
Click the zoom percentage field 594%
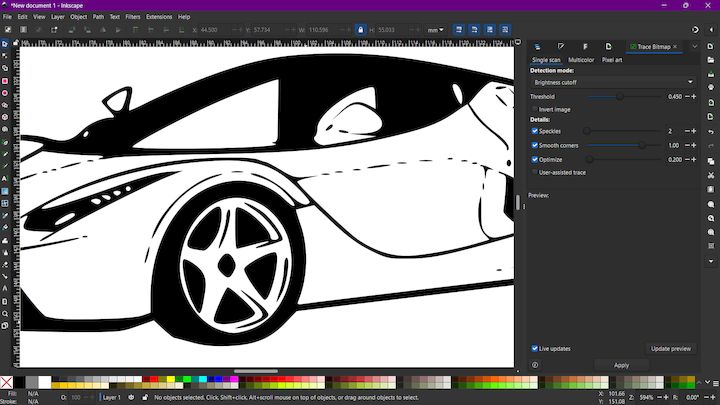coord(647,397)
